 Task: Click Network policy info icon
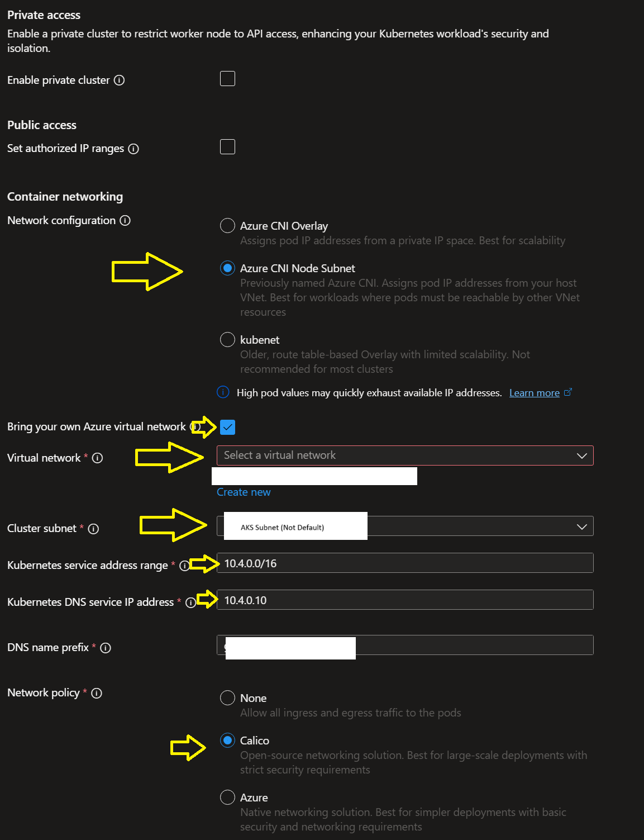pos(97,694)
